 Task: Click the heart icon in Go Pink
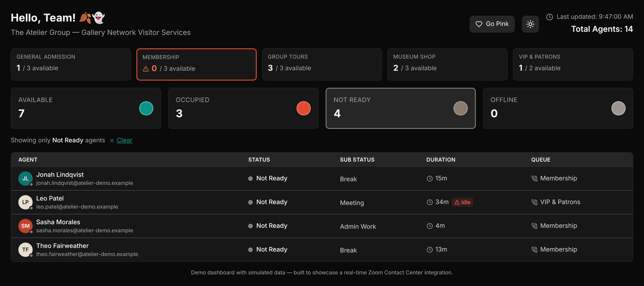click(479, 24)
